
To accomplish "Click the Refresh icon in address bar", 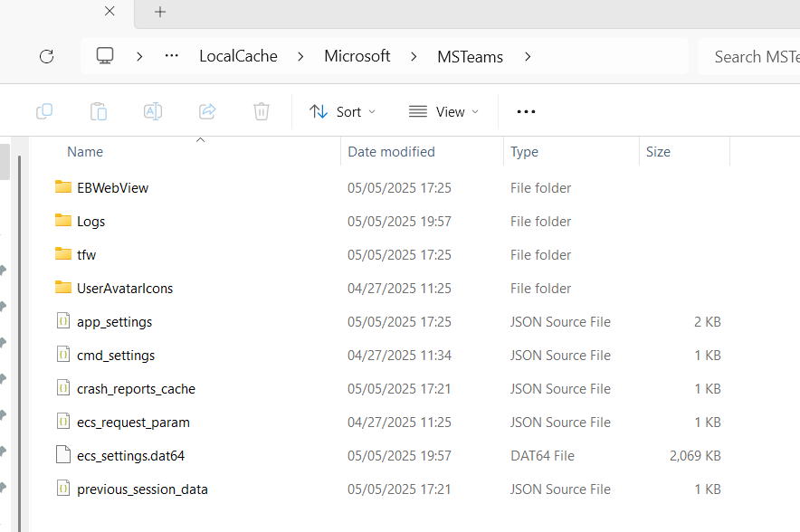I will click(47, 56).
